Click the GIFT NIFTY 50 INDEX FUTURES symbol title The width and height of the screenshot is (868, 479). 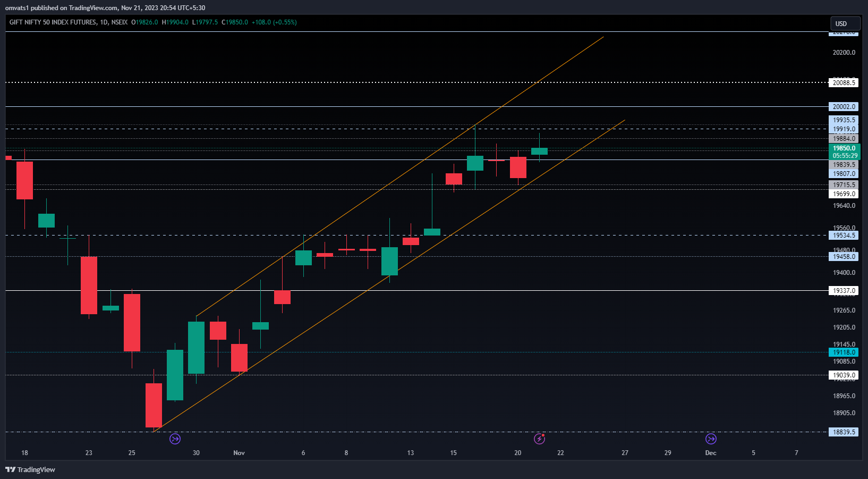[x=53, y=22]
